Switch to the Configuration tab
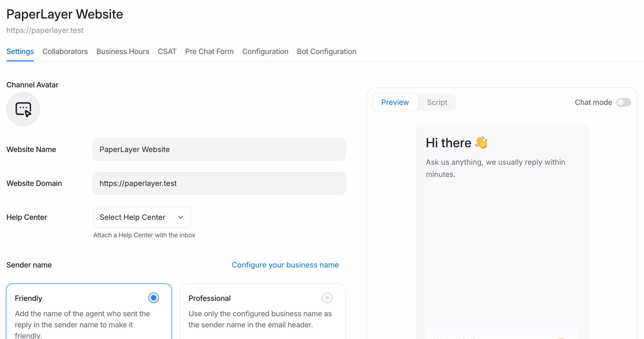The image size is (644, 339). click(x=265, y=51)
